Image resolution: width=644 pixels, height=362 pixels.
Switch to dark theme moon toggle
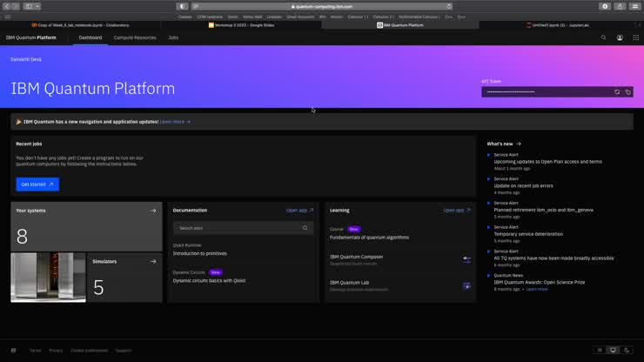click(627, 350)
